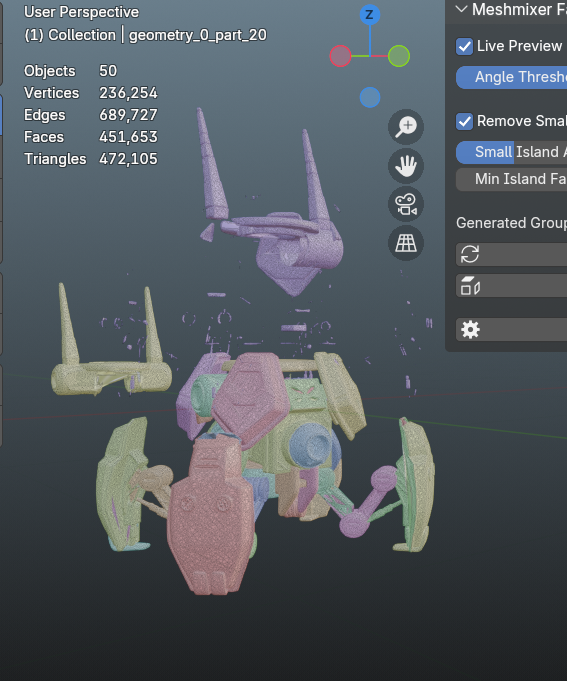567x681 pixels.
Task: Select the pan hand viewport icon
Action: (x=406, y=165)
